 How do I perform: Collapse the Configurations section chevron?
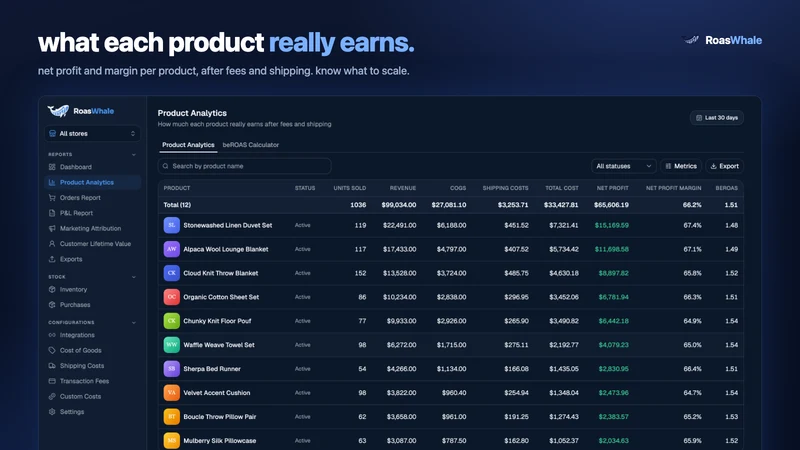134,322
